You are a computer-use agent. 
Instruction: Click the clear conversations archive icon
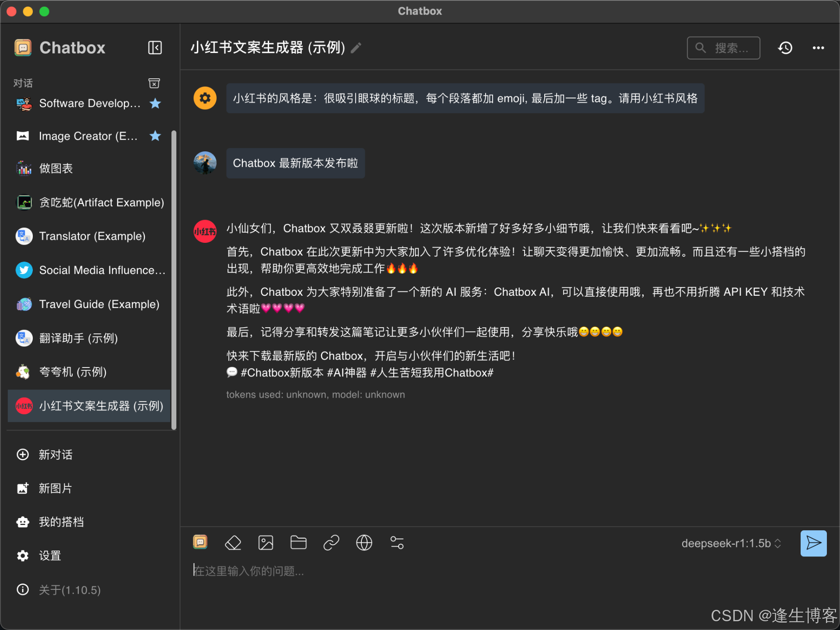pyautogui.click(x=154, y=83)
